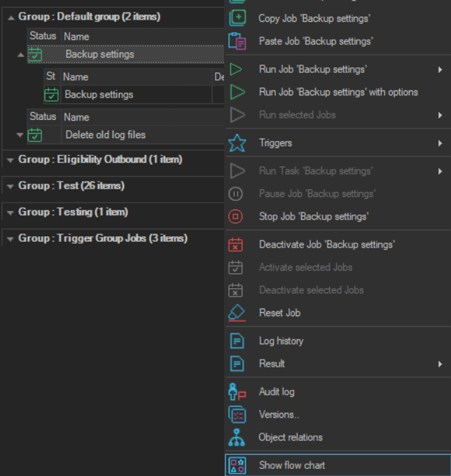This screenshot has height=476, width=451.
Task: Click the Versions icon
Action: click(x=237, y=415)
